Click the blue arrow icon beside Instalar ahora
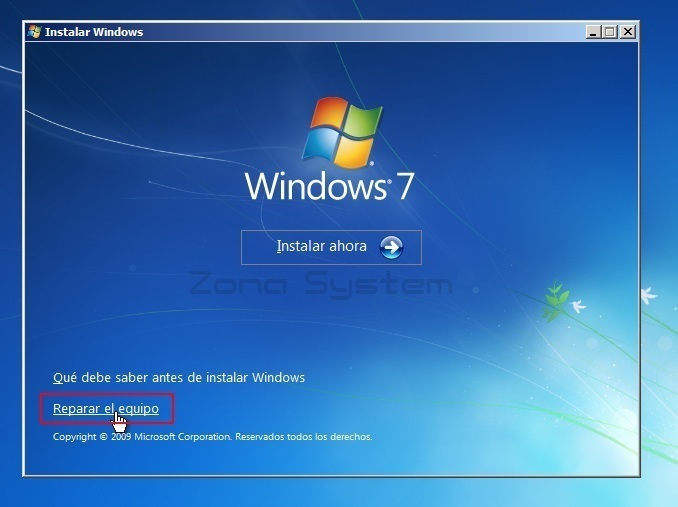 click(x=391, y=247)
